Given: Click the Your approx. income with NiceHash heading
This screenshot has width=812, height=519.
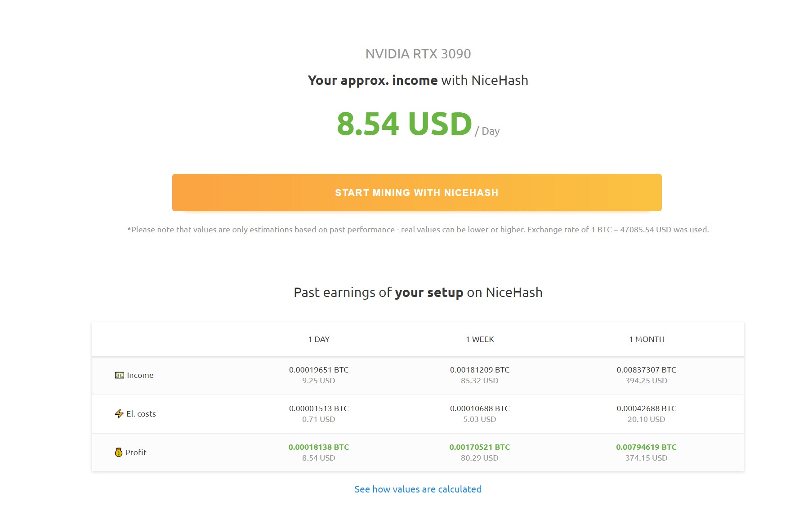Looking at the screenshot, I should 418,80.
